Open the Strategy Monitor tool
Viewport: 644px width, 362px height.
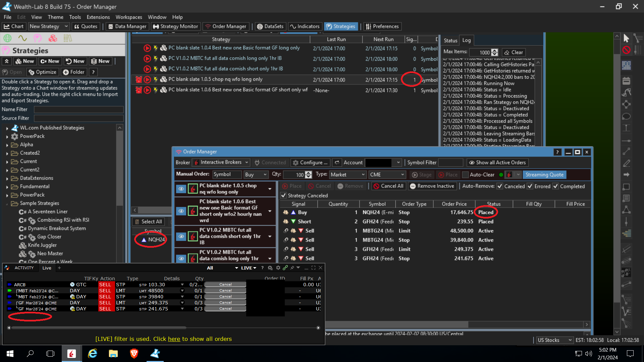[175, 26]
